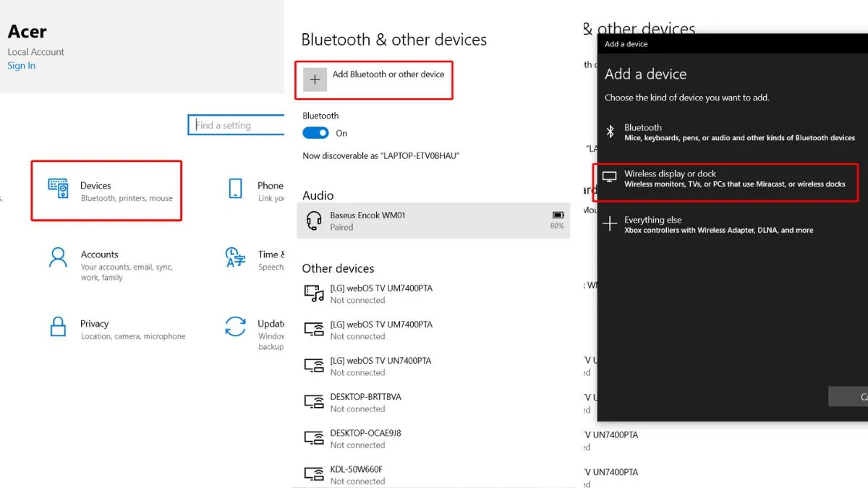The height and width of the screenshot is (488, 868).
Task: Select the KDL-50W660F device
Action: (357, 474)
